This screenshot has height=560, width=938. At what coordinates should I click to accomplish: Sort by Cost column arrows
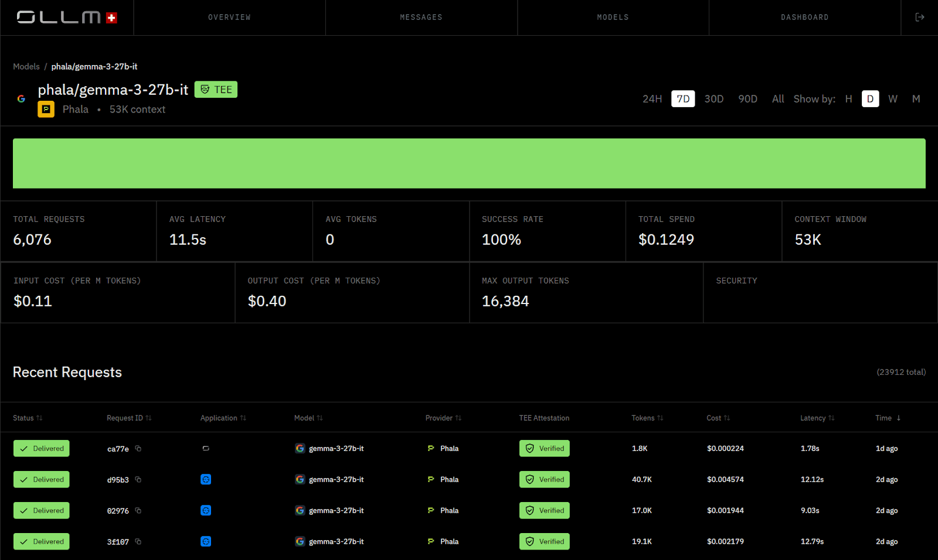coord(726,418)
